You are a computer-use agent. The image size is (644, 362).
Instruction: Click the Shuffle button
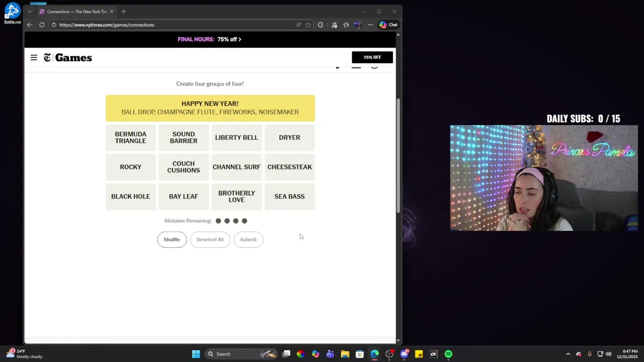pyautogui.click(x=172, y=239)
